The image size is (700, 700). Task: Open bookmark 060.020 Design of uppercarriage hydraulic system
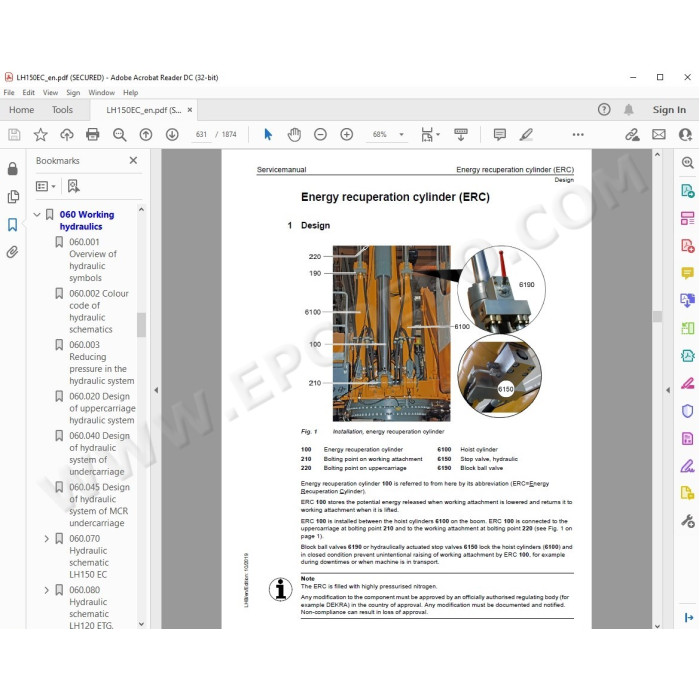(102, 408)
